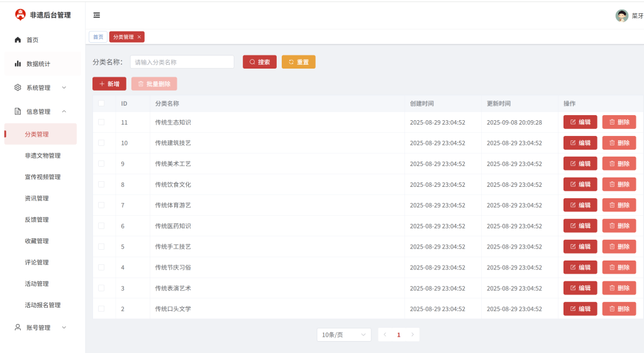Click the gear icon for 系统管理

pos(18,87)
